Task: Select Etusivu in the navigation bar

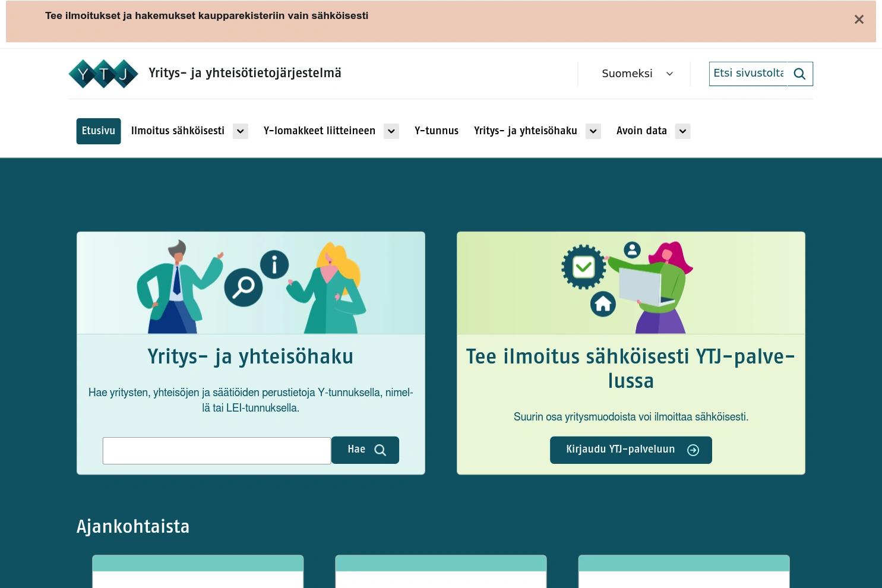Action: pyautogui.click(x=98, y=131)
